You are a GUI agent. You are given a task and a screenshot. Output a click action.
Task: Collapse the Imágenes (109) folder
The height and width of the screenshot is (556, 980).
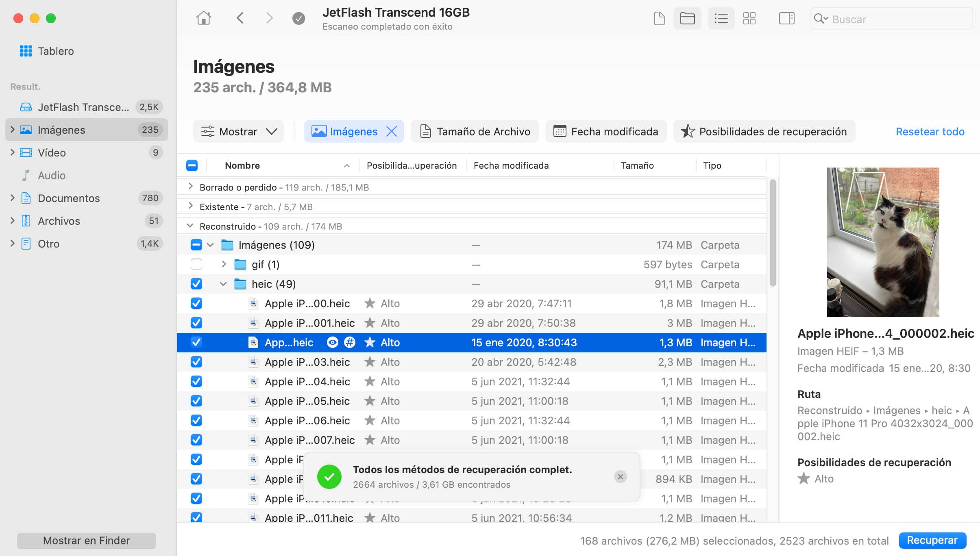pos(210,245)
